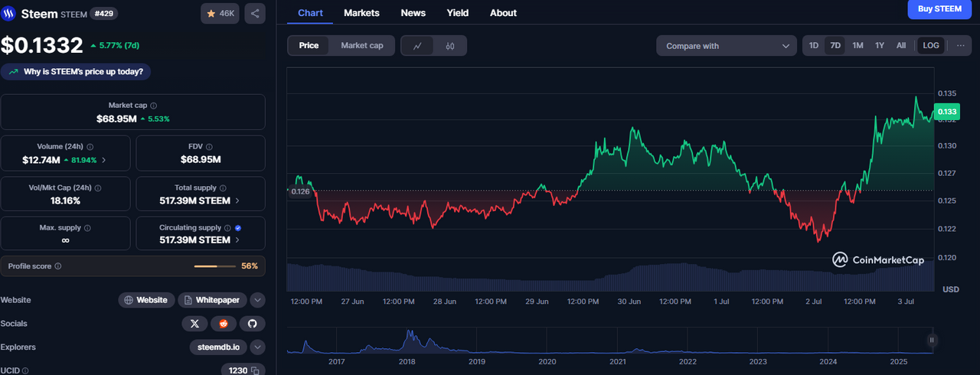Open the Compare with dropdown
Screen dimensions: 980x375
click(727, 46)
